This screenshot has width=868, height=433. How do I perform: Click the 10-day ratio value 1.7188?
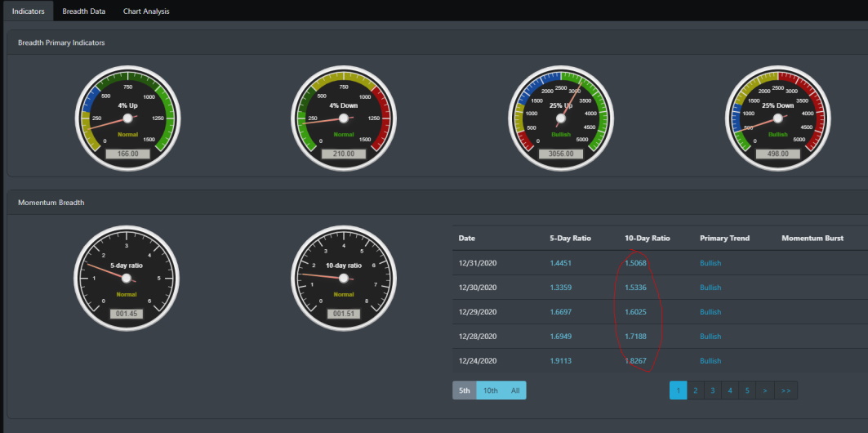pos(635,336)
